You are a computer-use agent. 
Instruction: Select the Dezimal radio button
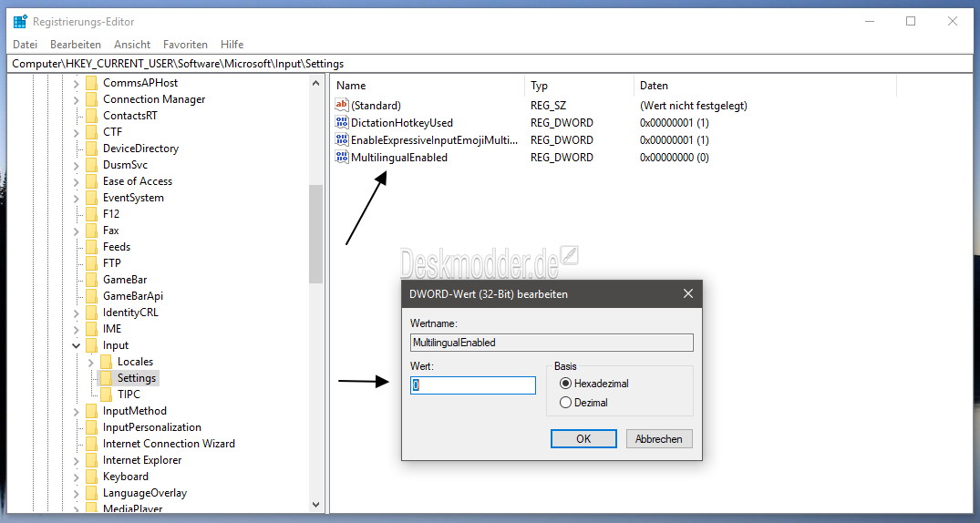click(x=565, y=403)
